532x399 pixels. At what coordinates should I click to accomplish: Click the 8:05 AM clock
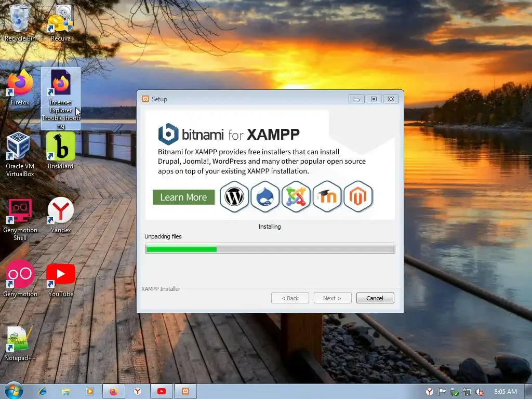505,392
